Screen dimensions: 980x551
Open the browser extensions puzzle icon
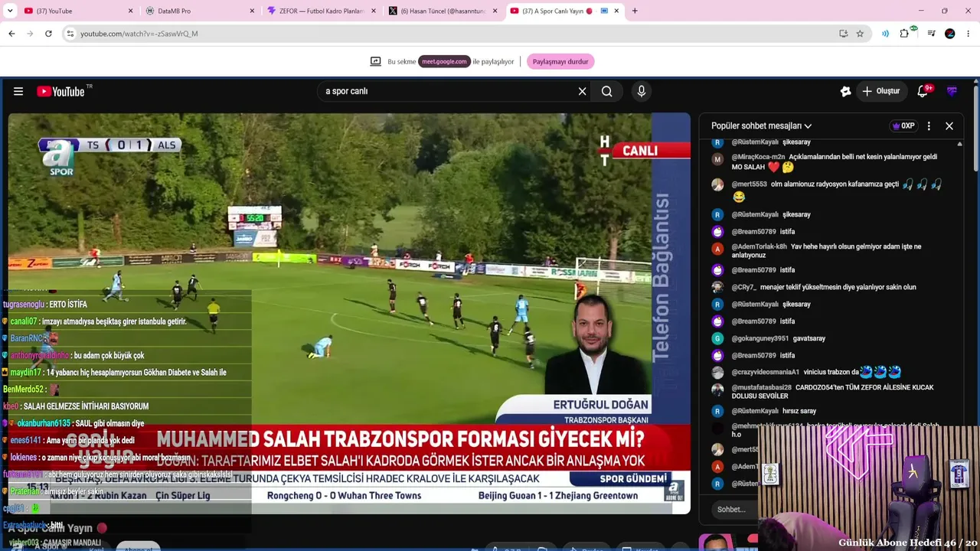905,34
